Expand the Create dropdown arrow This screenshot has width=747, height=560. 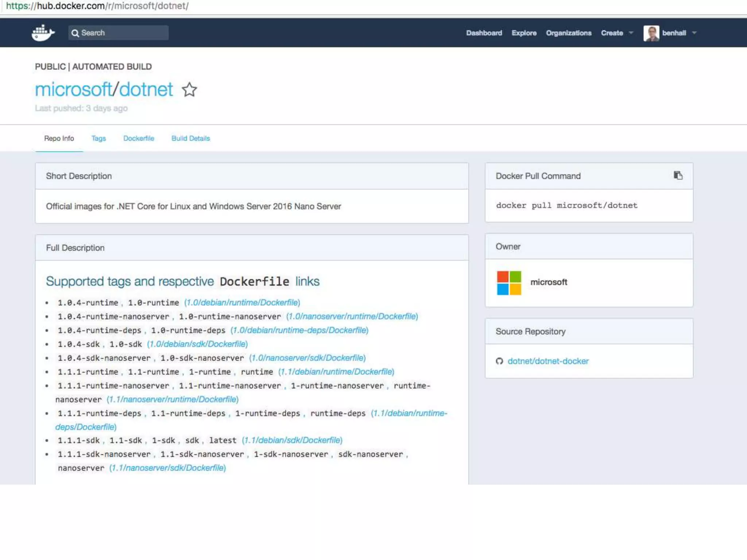pos(631,33)
